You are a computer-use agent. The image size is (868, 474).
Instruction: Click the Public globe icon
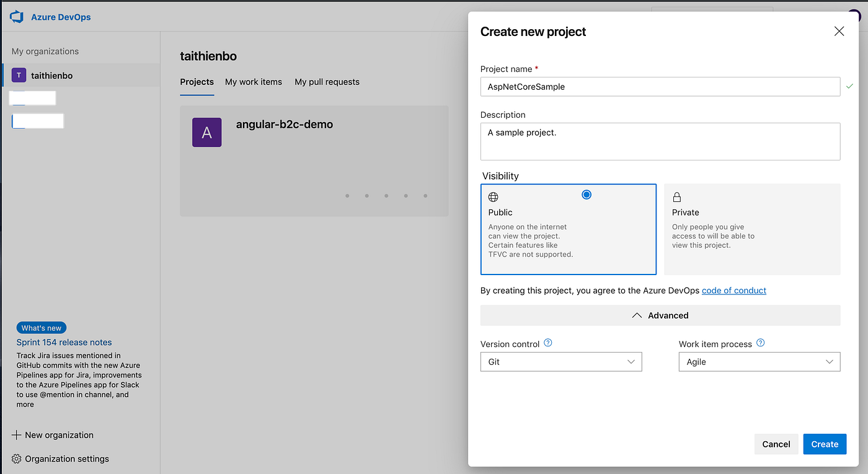(494, 197)
